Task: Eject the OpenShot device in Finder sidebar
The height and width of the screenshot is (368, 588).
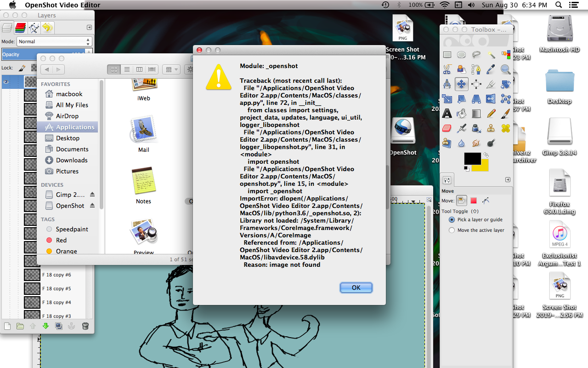Action: click(x=92, y=206)
